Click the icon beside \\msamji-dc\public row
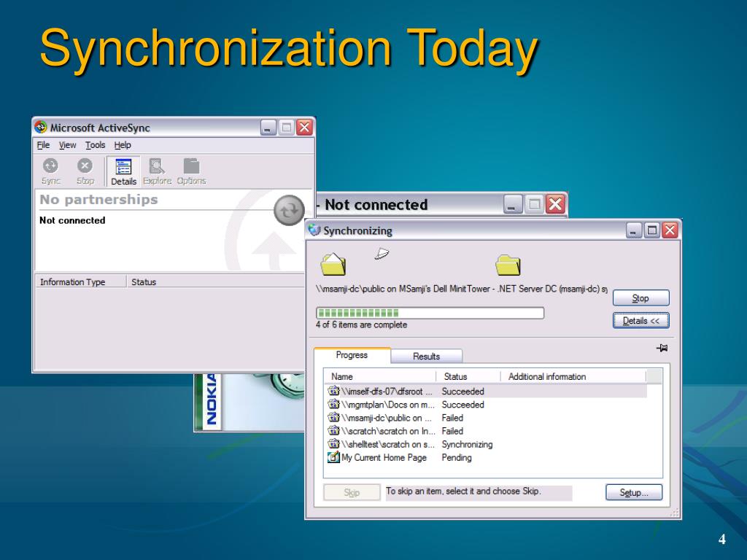The width and height of the screenshot is (747, 560). coord(334,418)
